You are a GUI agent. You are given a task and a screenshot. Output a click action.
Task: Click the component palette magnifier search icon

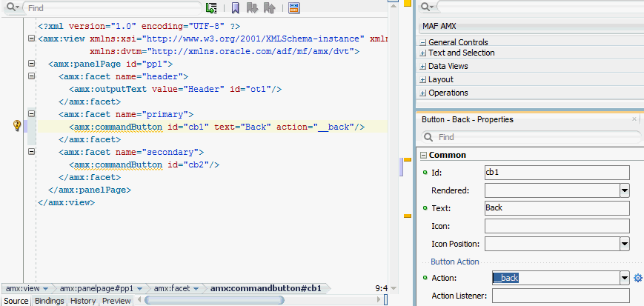point(427,7)
